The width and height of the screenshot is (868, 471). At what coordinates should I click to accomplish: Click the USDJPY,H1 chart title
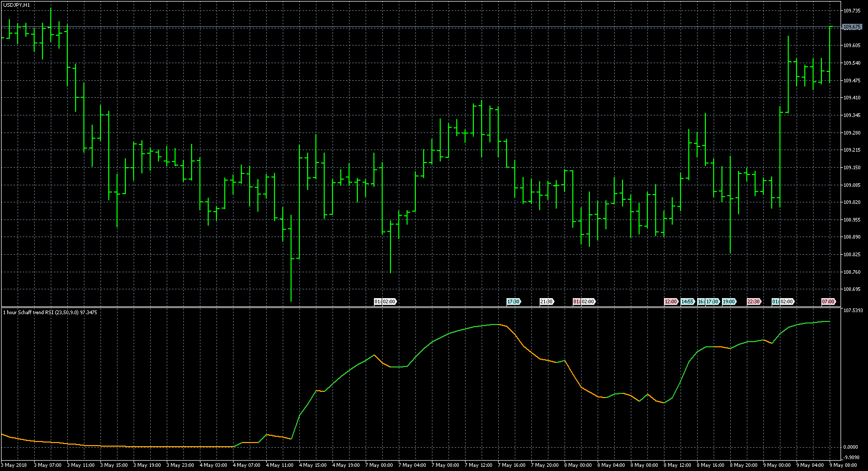click(x=17, y=5)
